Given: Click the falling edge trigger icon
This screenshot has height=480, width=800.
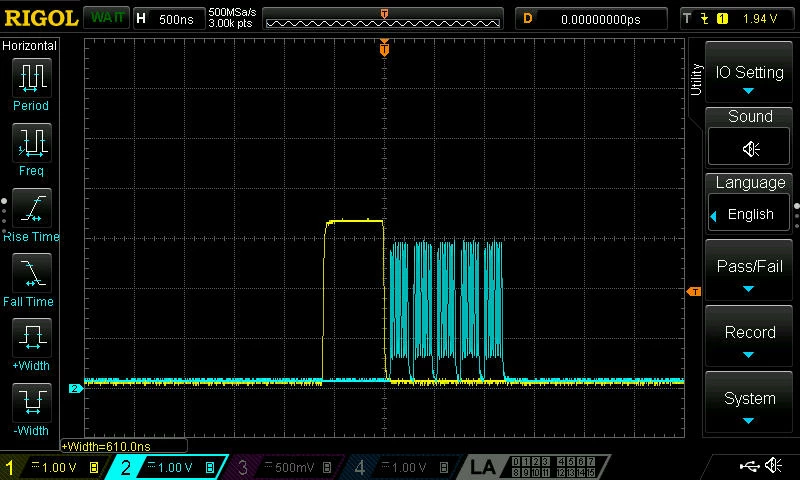Looking at the screenshot, I should click(x=705, y=19).
